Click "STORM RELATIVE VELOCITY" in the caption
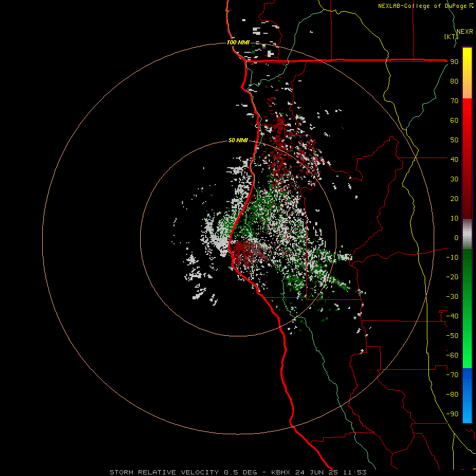This screenshot has height=476, width=476. point(164,472)
